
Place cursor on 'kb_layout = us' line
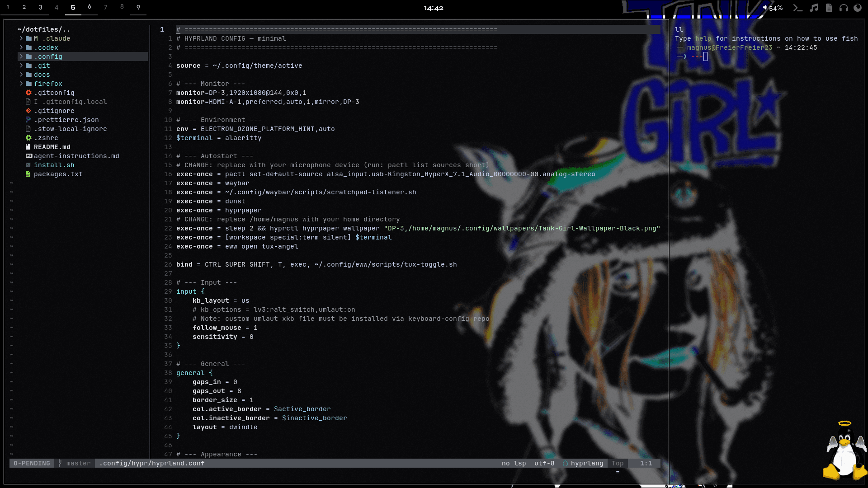tap(221, 300)
